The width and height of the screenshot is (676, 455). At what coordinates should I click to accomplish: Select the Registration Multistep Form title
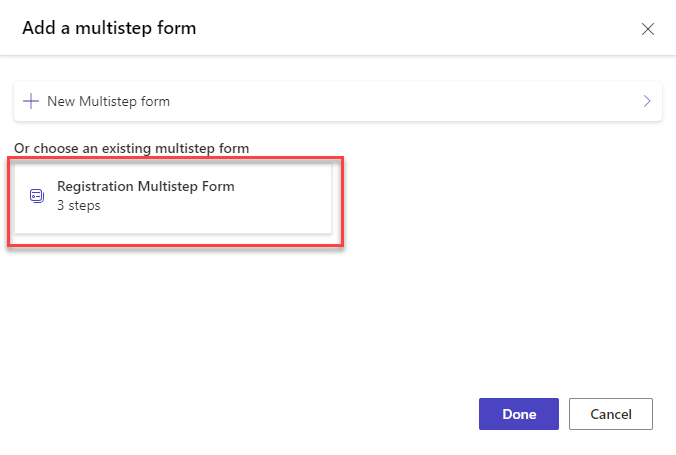coord(145,187)
